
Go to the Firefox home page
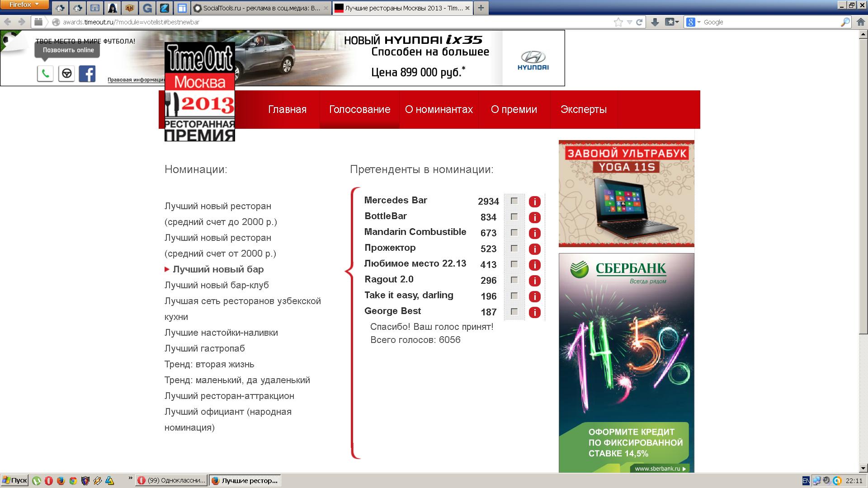[860, 22]
